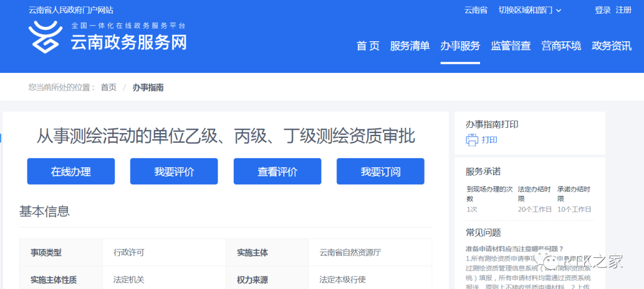Click the 注册 link

click(624, 10)
